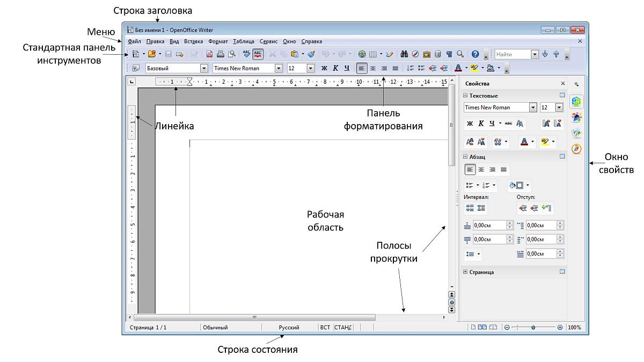Set centered alignment in formatting toolbar

(x=373, y=68)
